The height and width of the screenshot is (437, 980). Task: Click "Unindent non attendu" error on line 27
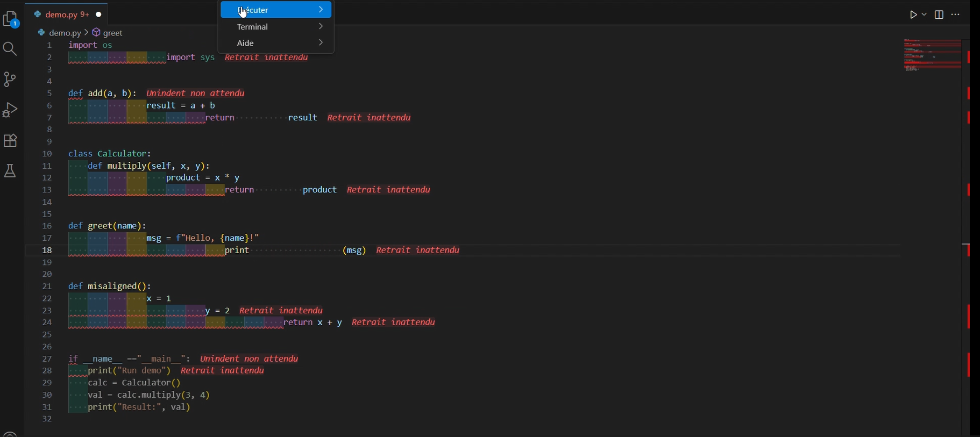click(x=249, y=359)
